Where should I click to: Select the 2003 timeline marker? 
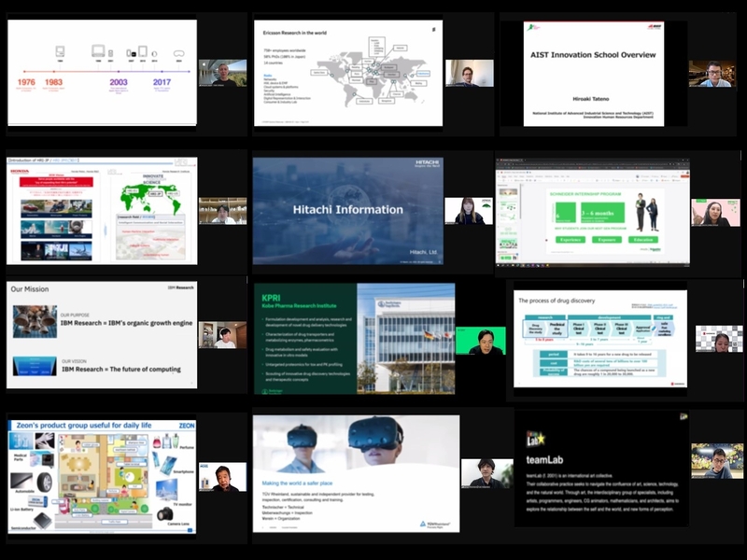pyautogui.click(x=119, y=82)
